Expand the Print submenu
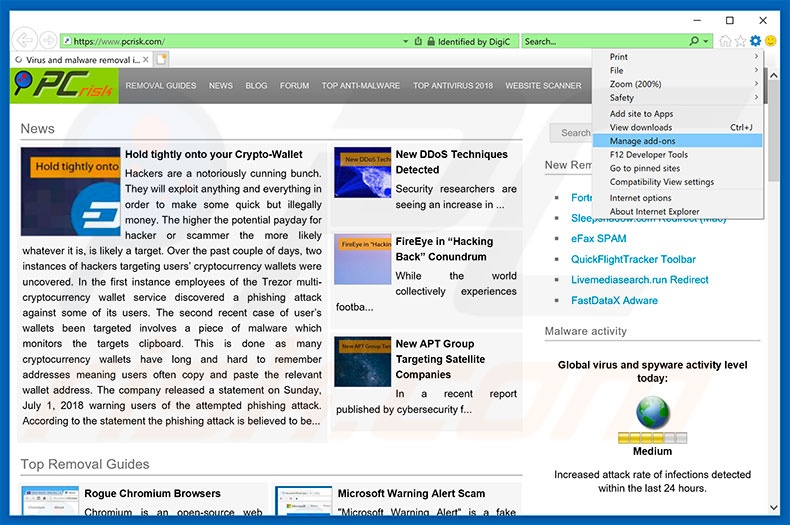Viewport: 790px width, 525px height. [682, 57]
